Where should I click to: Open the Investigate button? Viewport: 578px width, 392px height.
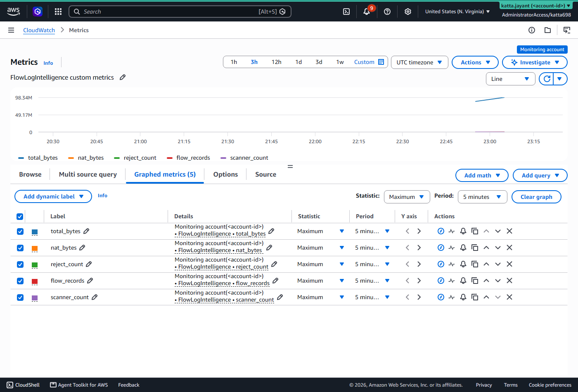(535, 62)
